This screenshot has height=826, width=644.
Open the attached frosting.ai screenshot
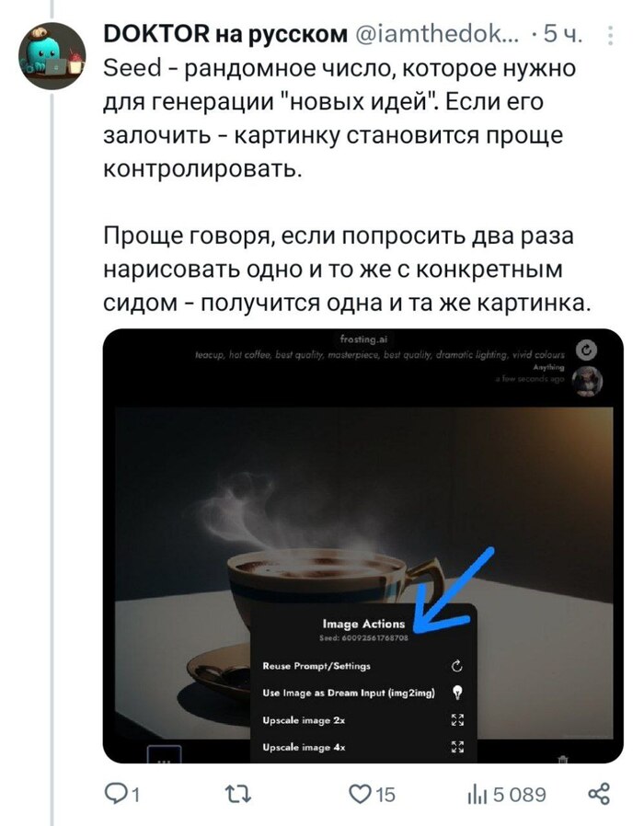click(x=363, y=545)
